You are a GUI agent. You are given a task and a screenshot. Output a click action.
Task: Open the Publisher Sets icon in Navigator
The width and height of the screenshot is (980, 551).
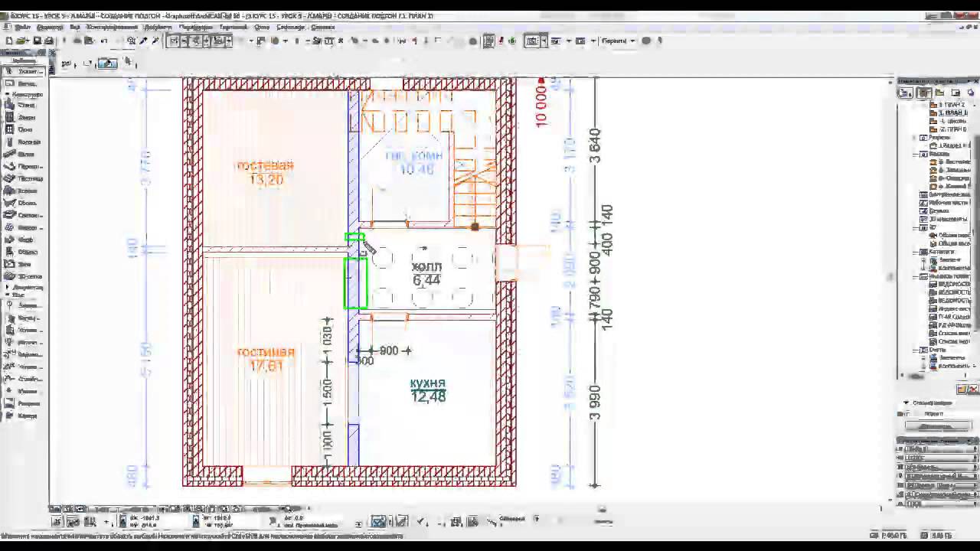click(970, 93)
